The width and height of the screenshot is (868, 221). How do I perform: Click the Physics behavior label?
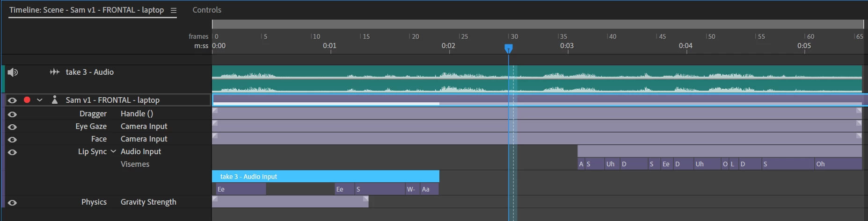[x=94, y=202]
